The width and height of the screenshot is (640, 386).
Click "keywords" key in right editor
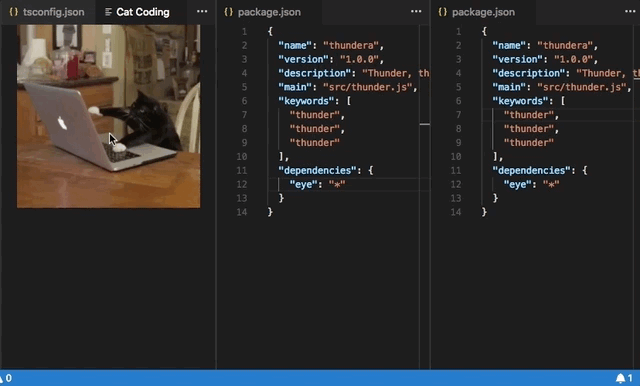[520, 101]
